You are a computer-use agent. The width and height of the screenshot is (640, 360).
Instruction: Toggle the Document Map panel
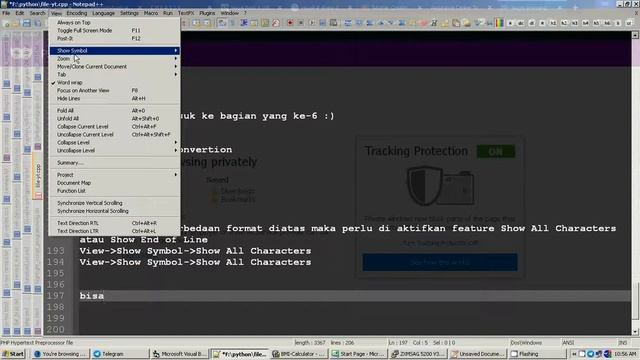(114, 183)
